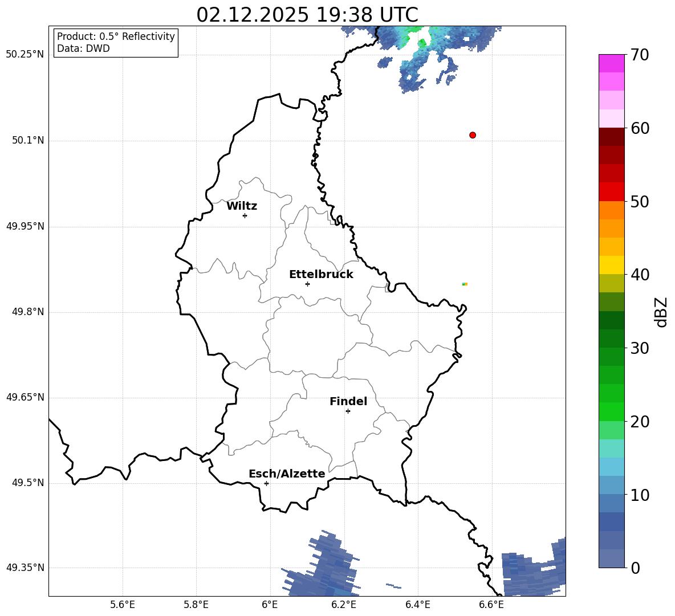Click the colorbar tick label 30

coord(640,348)
